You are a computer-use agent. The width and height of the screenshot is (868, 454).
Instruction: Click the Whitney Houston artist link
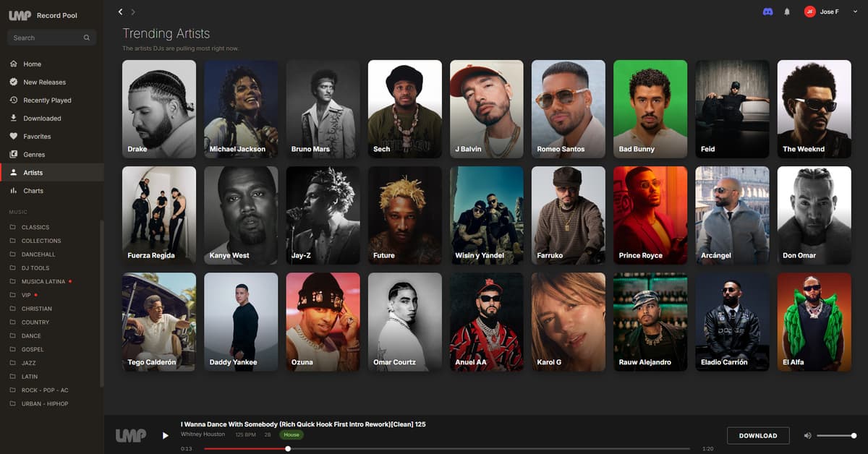point(203,434)
